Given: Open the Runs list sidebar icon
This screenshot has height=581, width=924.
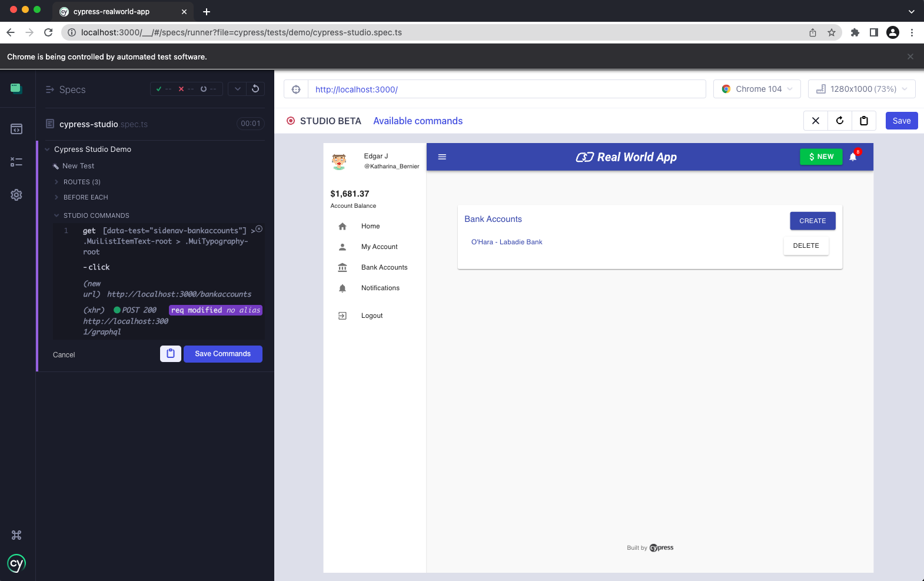Looking at the screenshot, I should click(x=16, y=162).
